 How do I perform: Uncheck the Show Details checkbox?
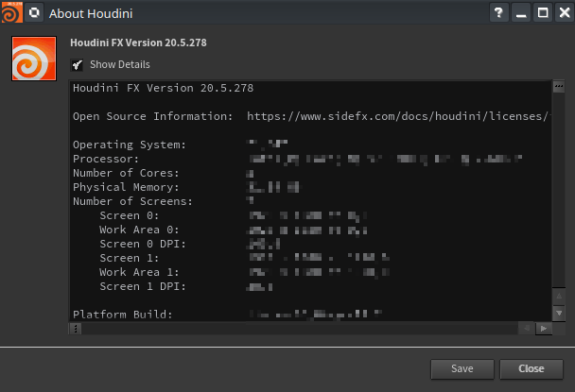click(77, 65)
